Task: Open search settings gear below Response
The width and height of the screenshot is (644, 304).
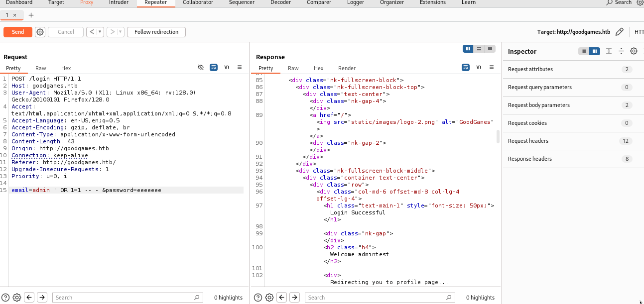Action: coord(269,298)
